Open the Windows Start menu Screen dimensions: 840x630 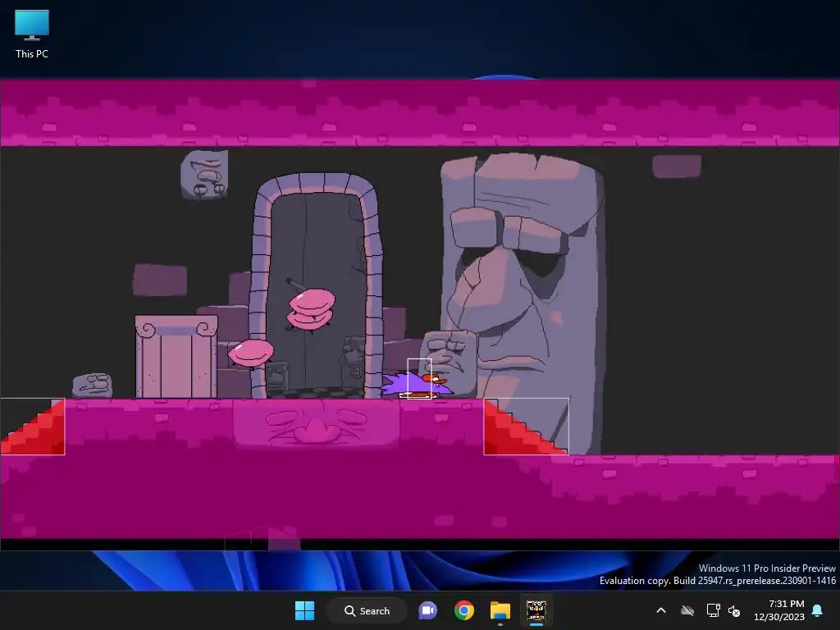pos(305,610)
